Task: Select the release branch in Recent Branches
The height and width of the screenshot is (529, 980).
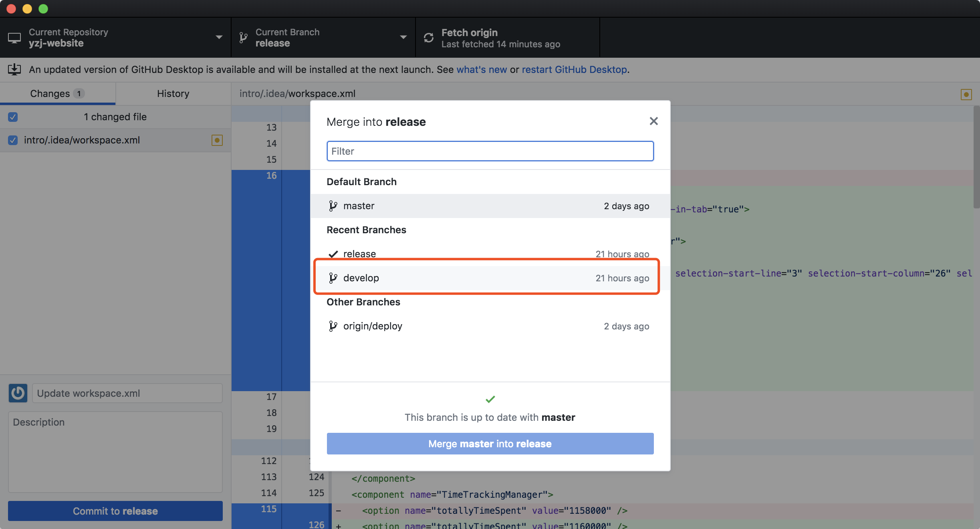Action: [490, 254]
